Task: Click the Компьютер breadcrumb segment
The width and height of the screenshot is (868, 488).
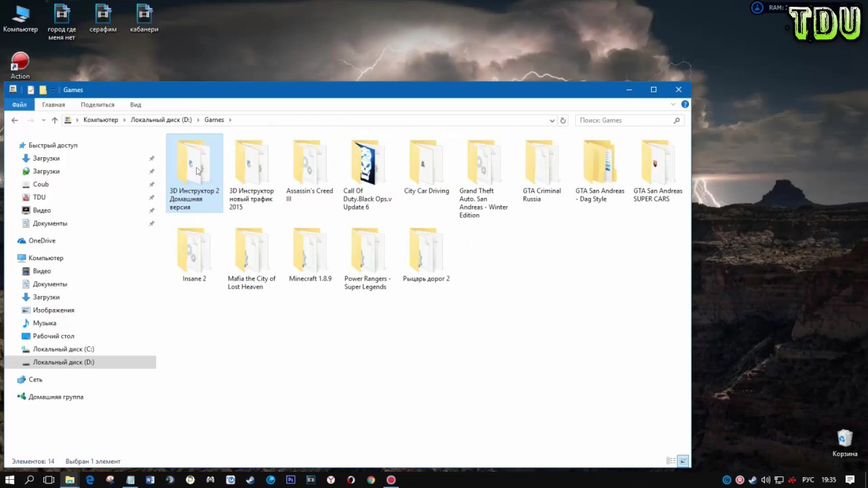Action: coord(100,120)
